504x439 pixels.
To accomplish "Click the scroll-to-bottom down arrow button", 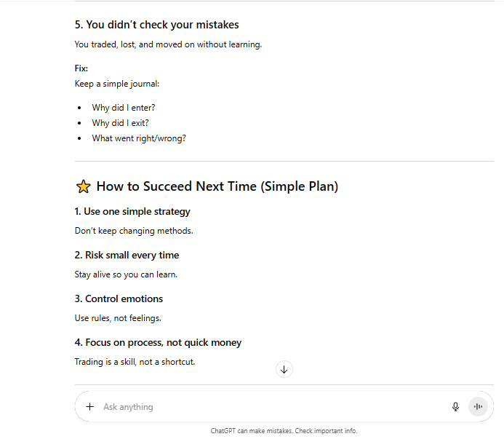I will 284,369.
